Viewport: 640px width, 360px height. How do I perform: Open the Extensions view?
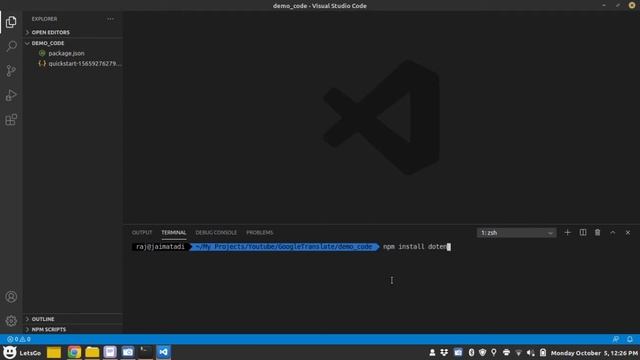pyautogui.click(x=11, y=120)
